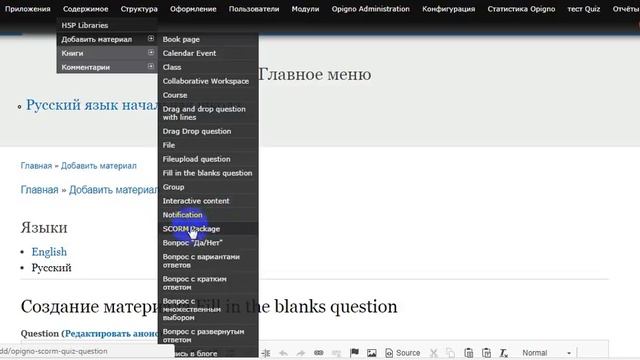The image size is (640, 360).
Task: Expand the Книги submenu arrow
Action: click(151, 52)
